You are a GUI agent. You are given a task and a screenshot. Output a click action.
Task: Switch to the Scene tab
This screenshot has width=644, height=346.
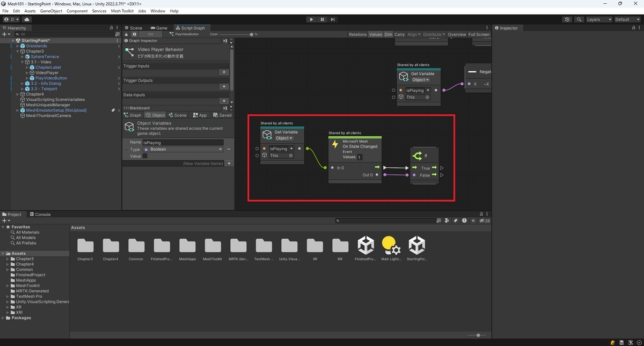[x=134, y=28]
